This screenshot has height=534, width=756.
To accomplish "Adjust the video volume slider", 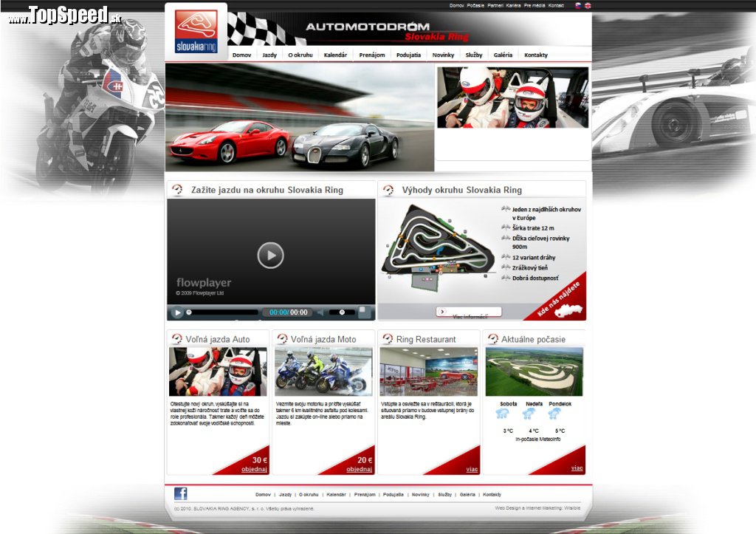I will pos(342,312).
